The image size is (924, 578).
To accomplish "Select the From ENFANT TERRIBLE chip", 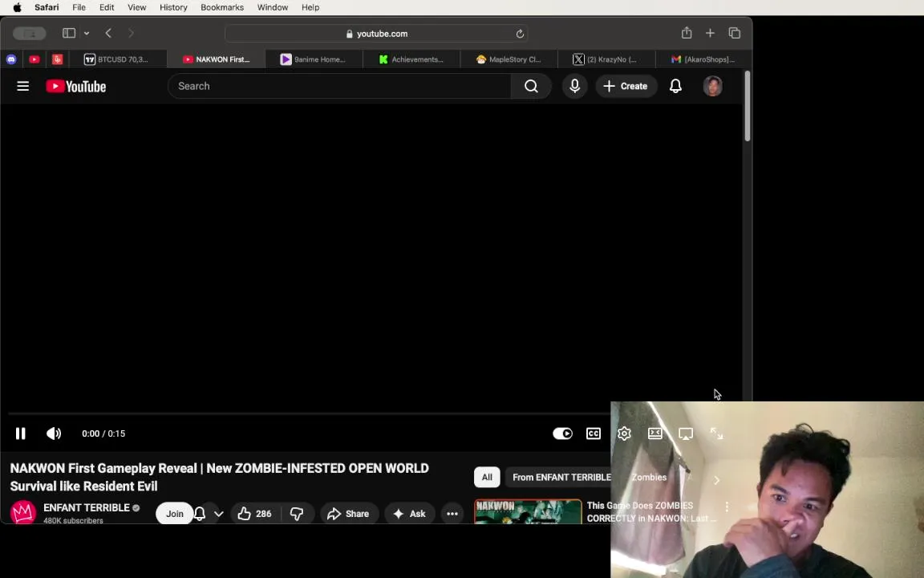I will click(x=561, y=477).
